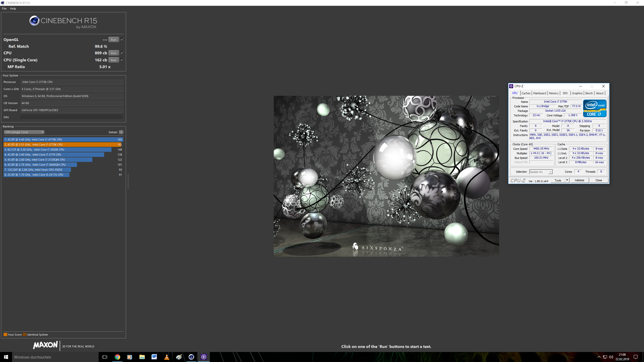Image resolution: width=644 pixels, height=362 pixels.
Task: Open File Explorer from taskbar
Action: point(142,357)
